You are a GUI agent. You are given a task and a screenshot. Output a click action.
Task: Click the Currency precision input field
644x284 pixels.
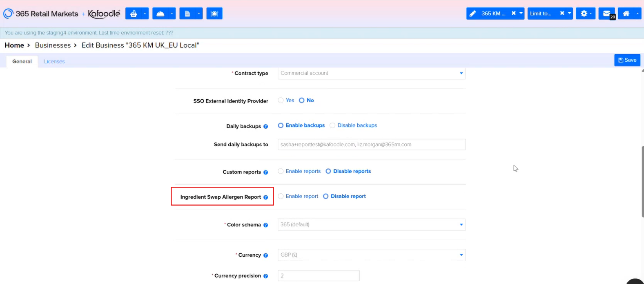319,276
